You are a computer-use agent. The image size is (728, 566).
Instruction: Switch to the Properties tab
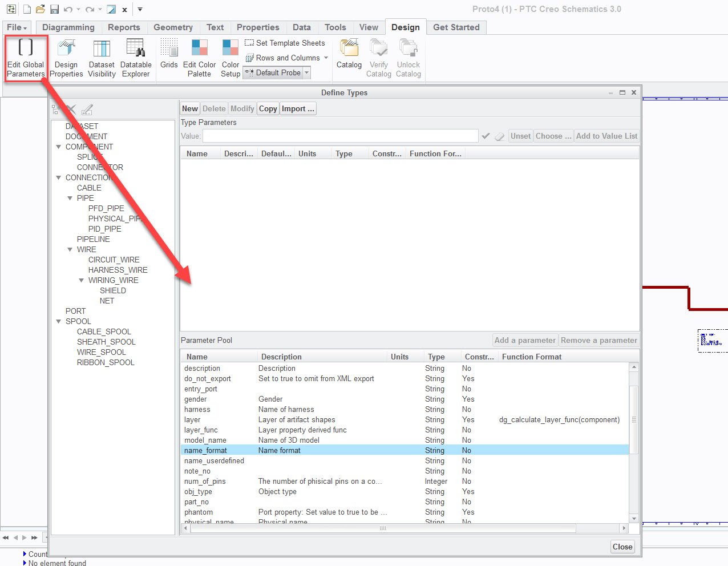click(258, 27)
